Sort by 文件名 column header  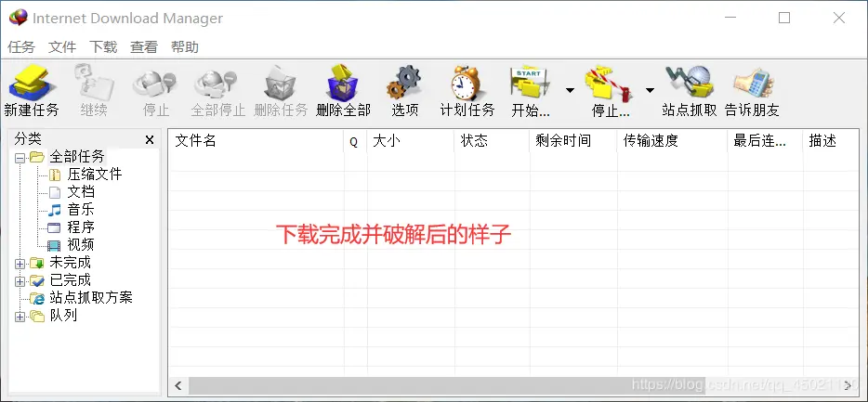coord(256,141)
